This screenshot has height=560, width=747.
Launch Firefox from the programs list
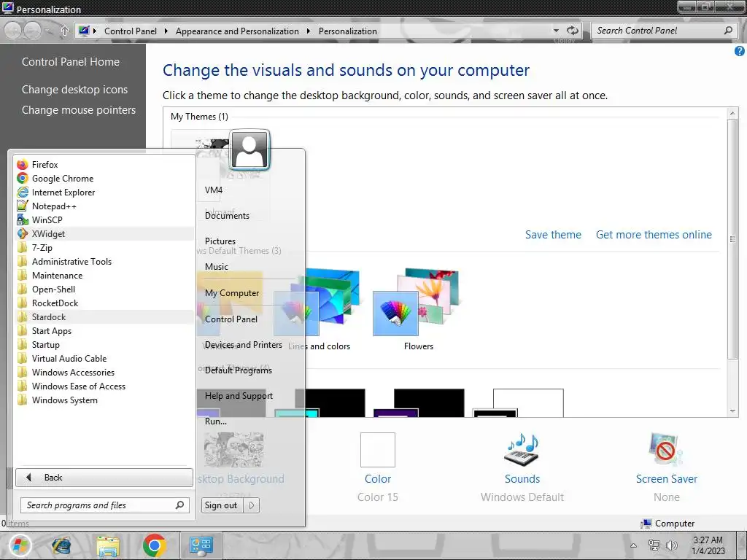(104, 165)
